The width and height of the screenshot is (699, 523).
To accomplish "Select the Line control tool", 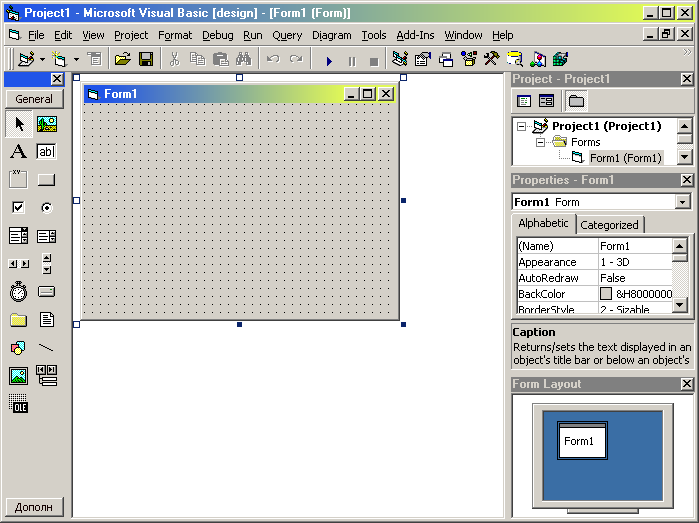I will [47, 348].
